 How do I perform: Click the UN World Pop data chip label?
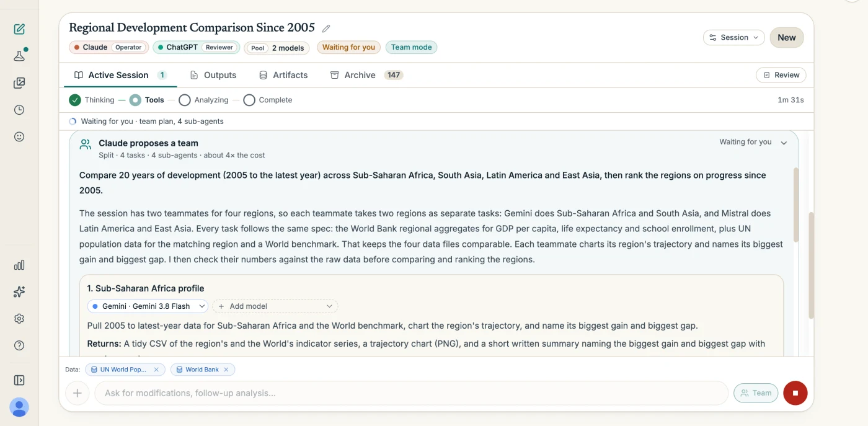coord(123,370)
